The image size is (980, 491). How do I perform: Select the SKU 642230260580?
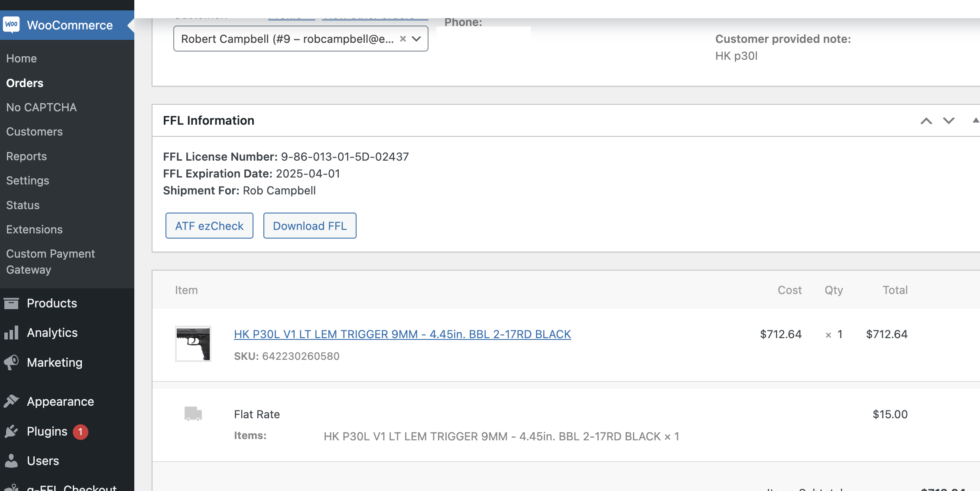[x=301, y=356]
